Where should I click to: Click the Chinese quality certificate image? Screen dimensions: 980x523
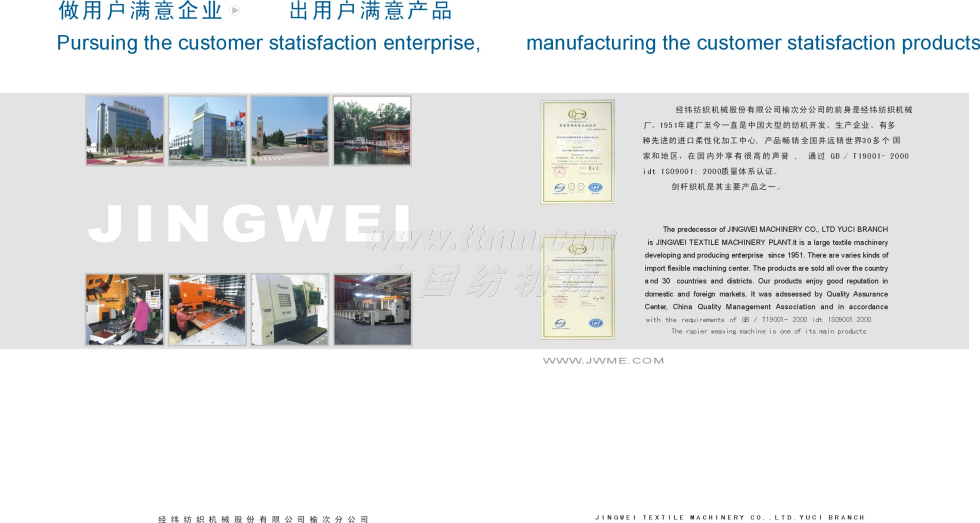(577, 152)
